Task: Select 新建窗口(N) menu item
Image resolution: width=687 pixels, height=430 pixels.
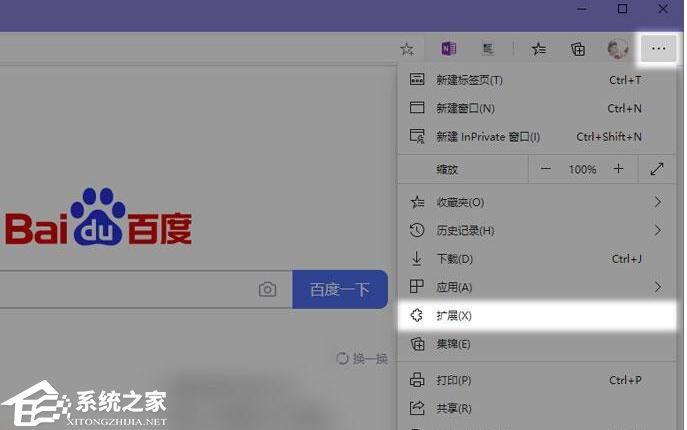Action: 537,108
